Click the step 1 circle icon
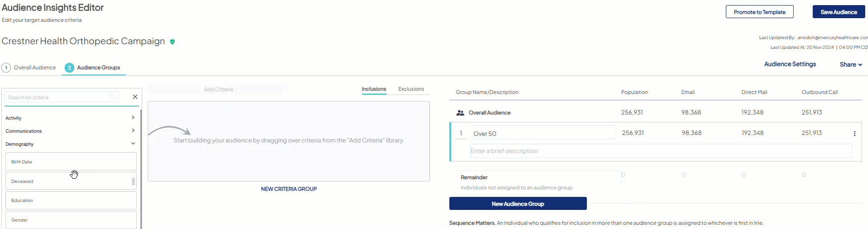This screenshot has width=868, height=229. [x=6, y=68]
